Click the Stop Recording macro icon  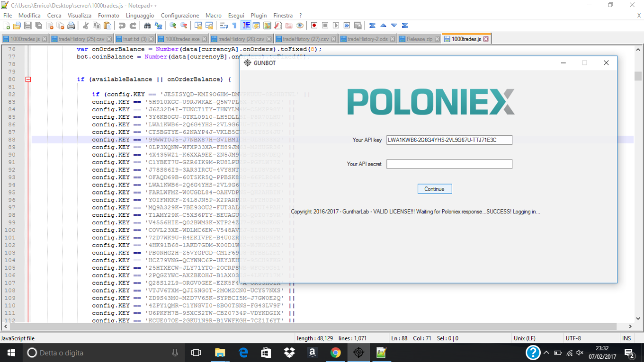pos(325,26)
